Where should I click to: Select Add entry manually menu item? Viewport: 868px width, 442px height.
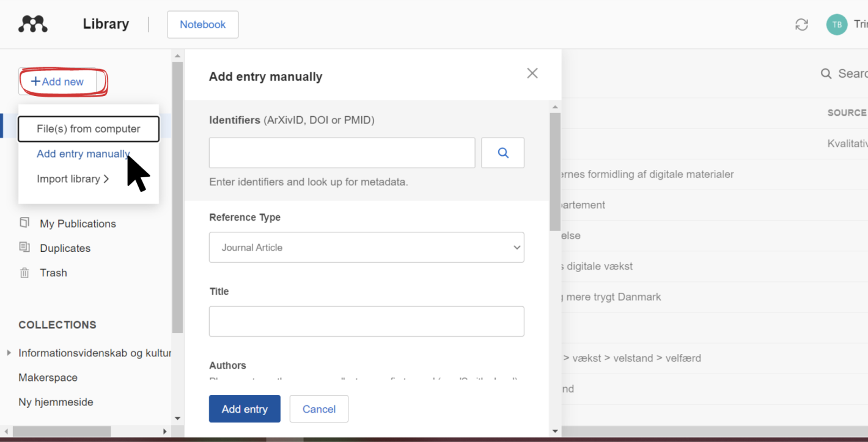pyautogui.click(x=83, y=154)
